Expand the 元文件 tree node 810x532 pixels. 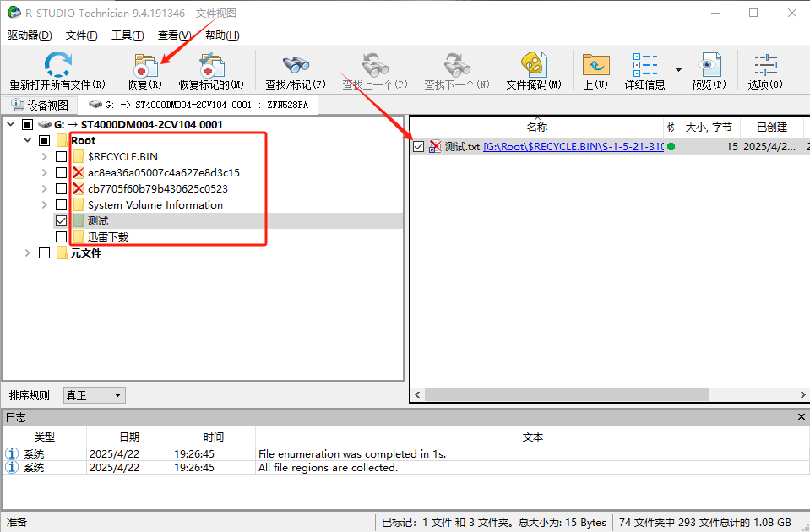27,252
